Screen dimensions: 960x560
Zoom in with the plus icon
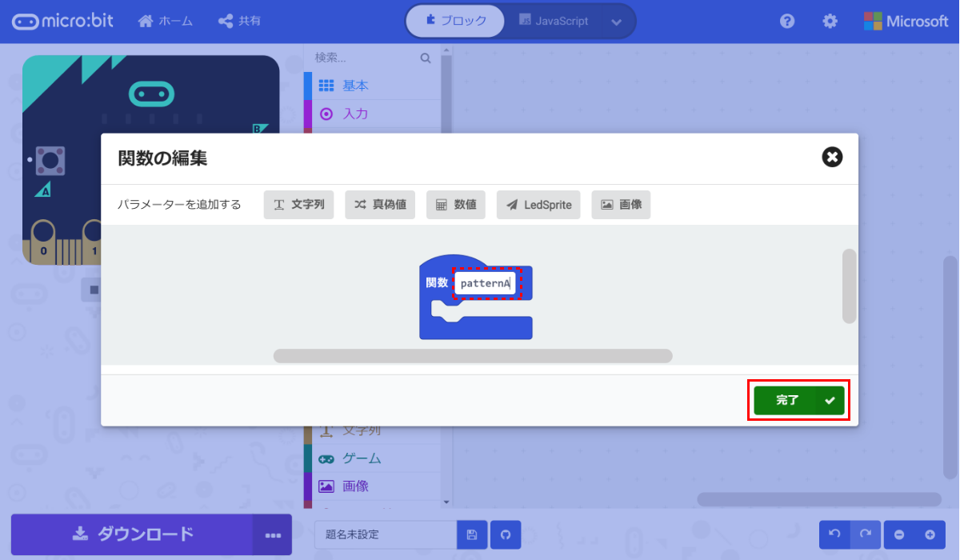[930, 534]
